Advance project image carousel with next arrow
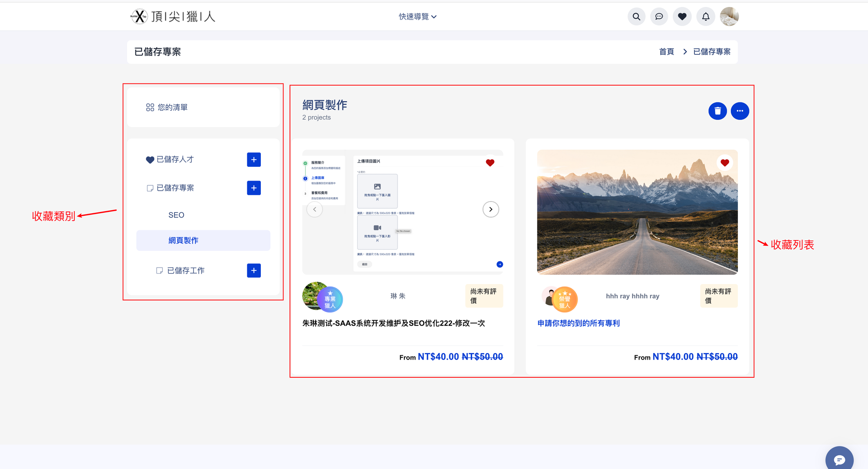 pos(490,209)
